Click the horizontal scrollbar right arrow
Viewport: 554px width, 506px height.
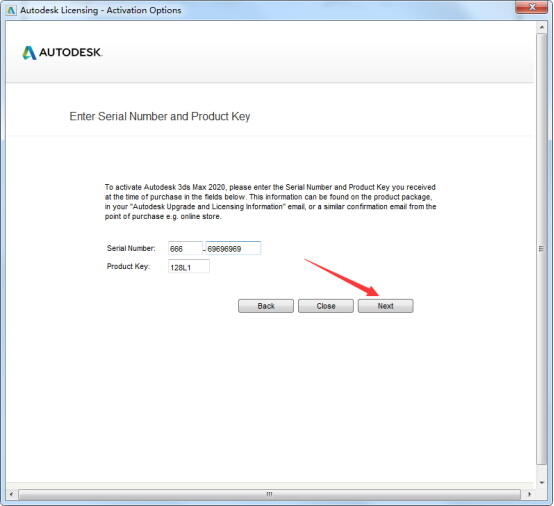point(529,494)
